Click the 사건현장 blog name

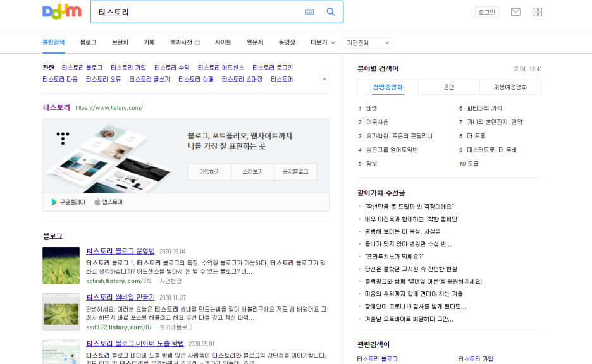pyautogui.click(x=171, y=281)
